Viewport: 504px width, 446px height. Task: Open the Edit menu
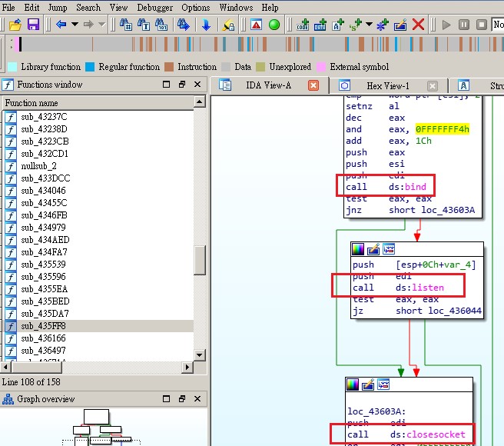click(x=31, y=8)
